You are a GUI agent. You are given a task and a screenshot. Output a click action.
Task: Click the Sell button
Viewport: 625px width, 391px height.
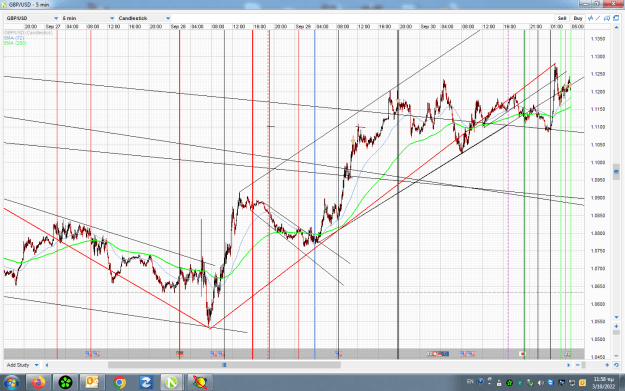(562, 18)
